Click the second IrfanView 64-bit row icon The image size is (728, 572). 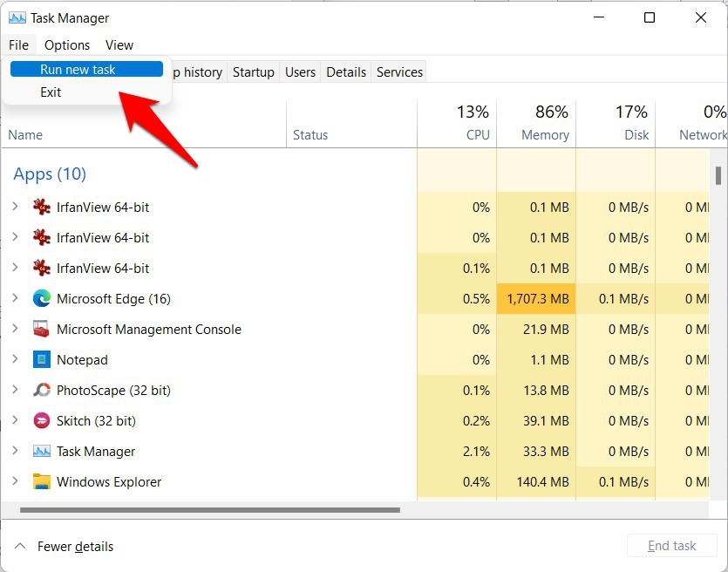(41, 238)
